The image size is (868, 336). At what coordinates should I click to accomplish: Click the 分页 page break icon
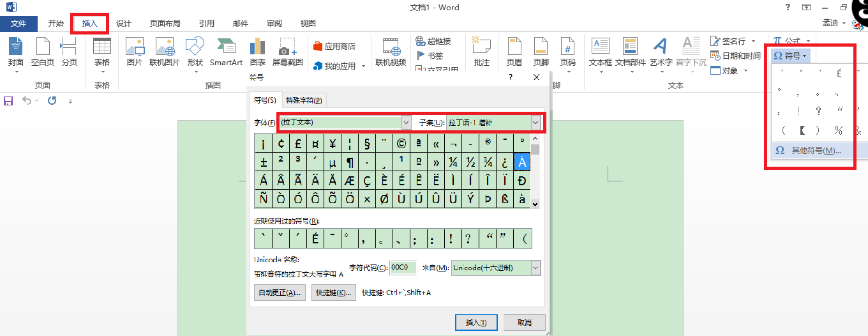tap(69, 52)
